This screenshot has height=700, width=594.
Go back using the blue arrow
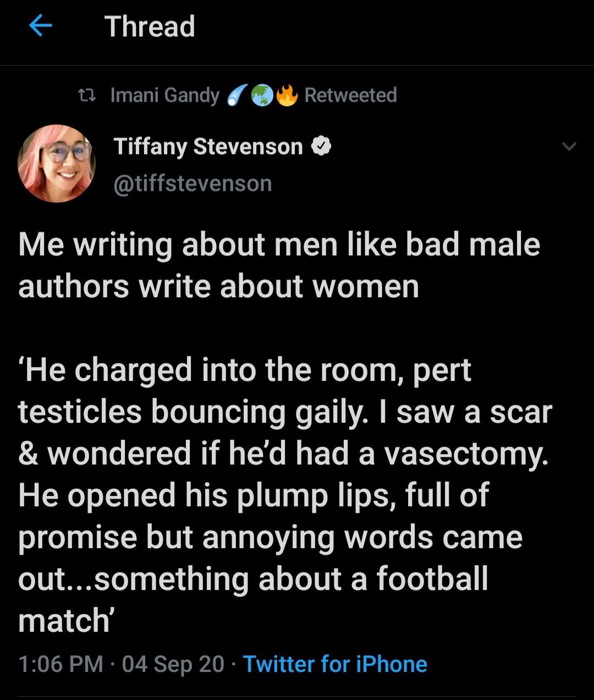pos(40,25)
